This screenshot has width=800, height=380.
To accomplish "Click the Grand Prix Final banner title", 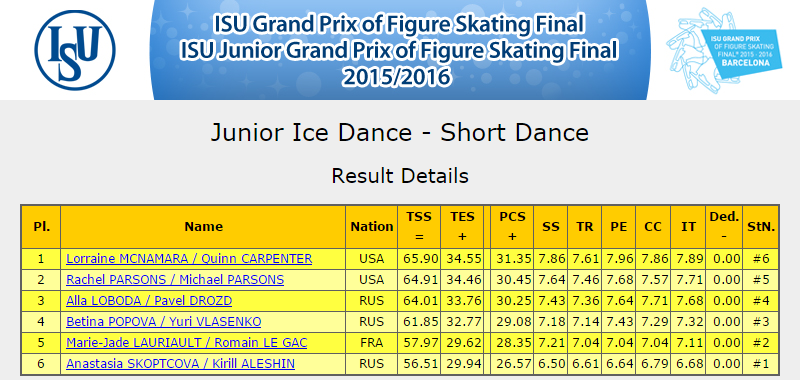I will tap(399, 50).
